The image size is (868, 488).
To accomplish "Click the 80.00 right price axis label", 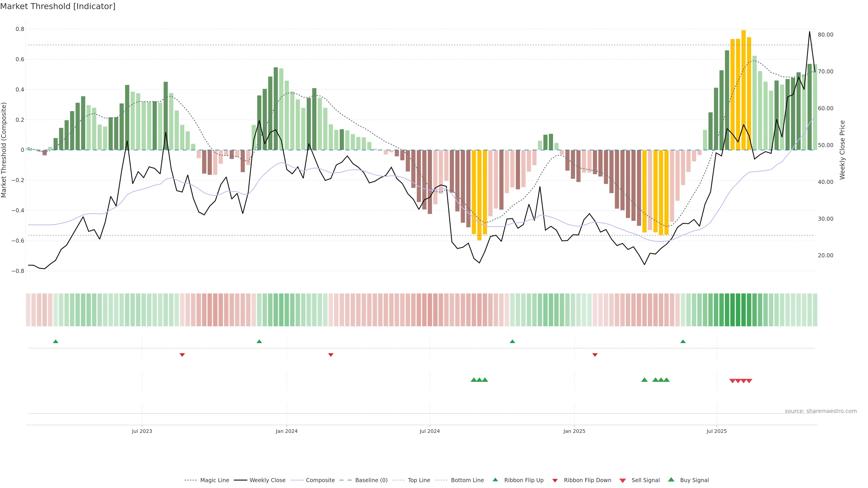I will [825, 35].
